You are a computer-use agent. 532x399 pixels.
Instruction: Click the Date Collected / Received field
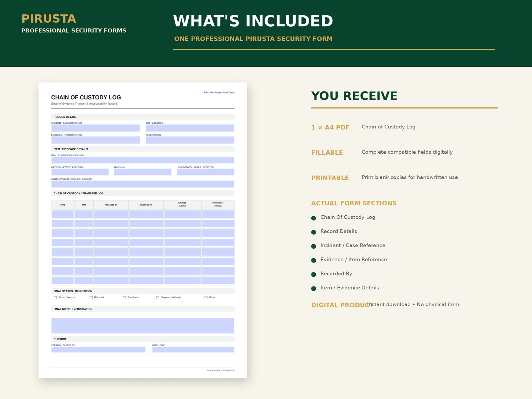[x=80, y=172]
